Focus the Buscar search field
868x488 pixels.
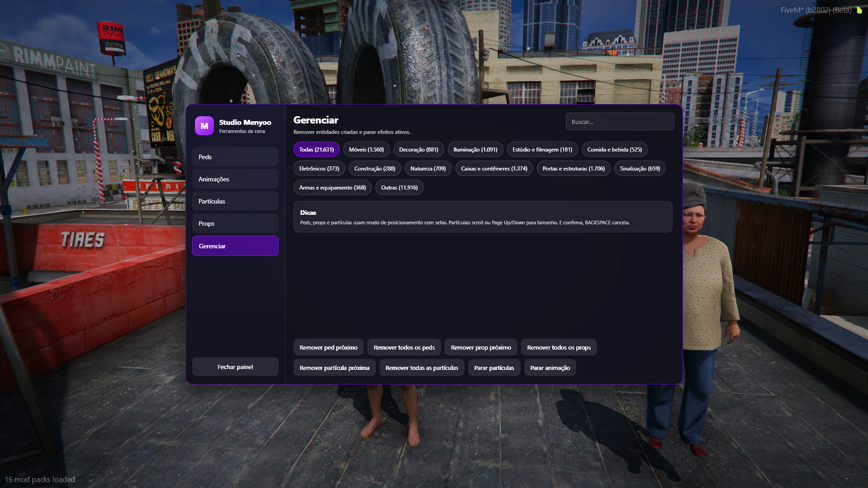(x=620, y=122)
